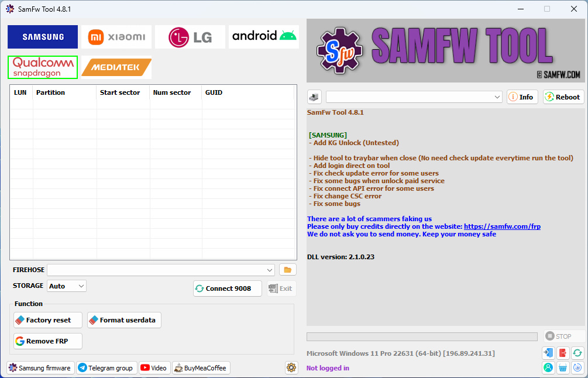Click Windows 11 Pro system info text
Screen dimensions: 588x378
401,353
